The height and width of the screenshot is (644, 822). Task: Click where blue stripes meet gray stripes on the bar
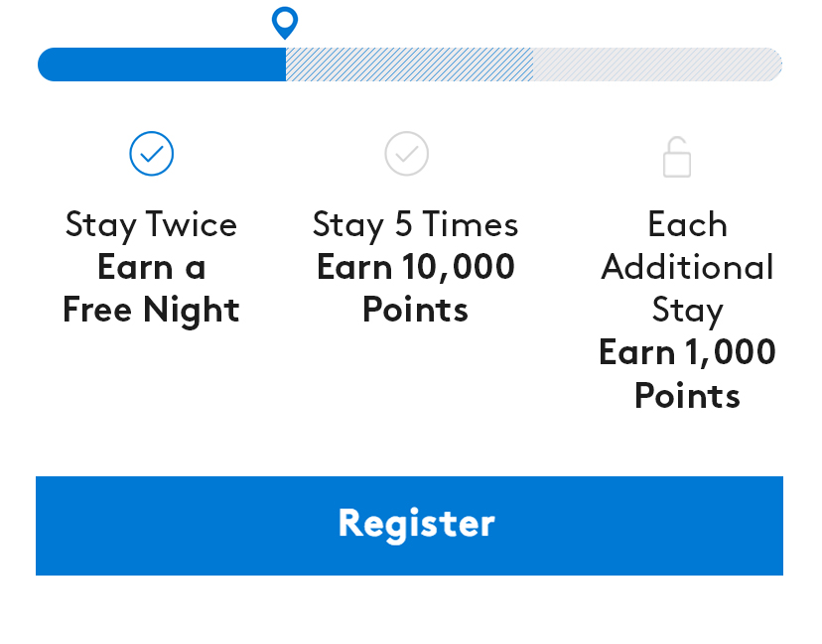click(x=533, y=64)
